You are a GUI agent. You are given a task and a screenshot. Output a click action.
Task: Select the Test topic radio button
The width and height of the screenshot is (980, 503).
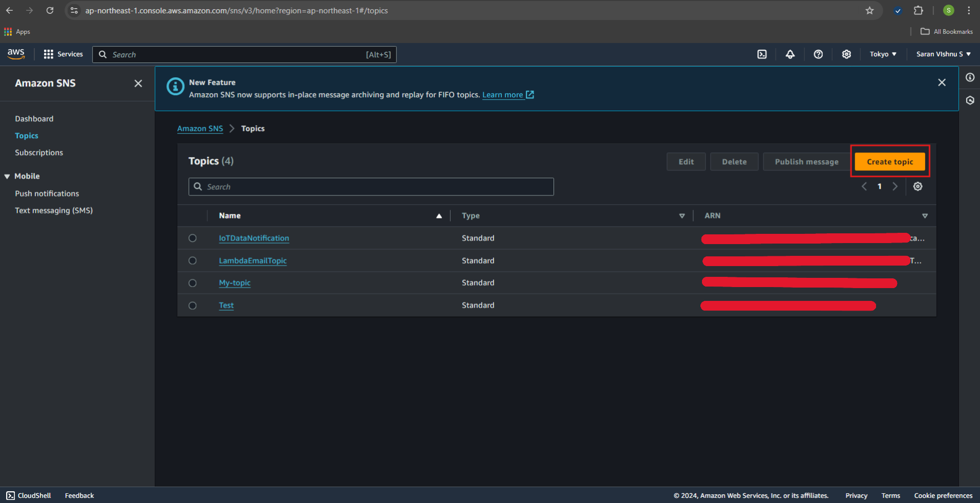coord(193,305)
